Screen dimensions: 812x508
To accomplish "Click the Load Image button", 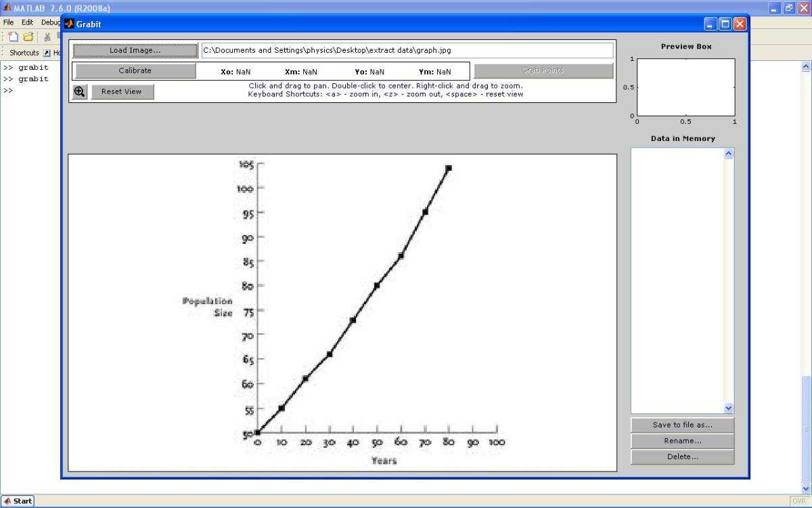I will 134,49.
